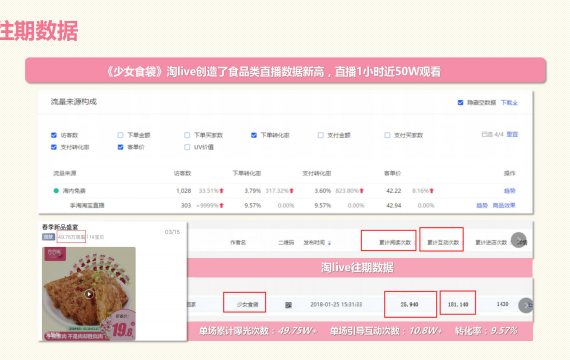This screenshot has height=360, width=570.
Task: Click the 42.94 客单价 value
Action: tap(394, 205)
